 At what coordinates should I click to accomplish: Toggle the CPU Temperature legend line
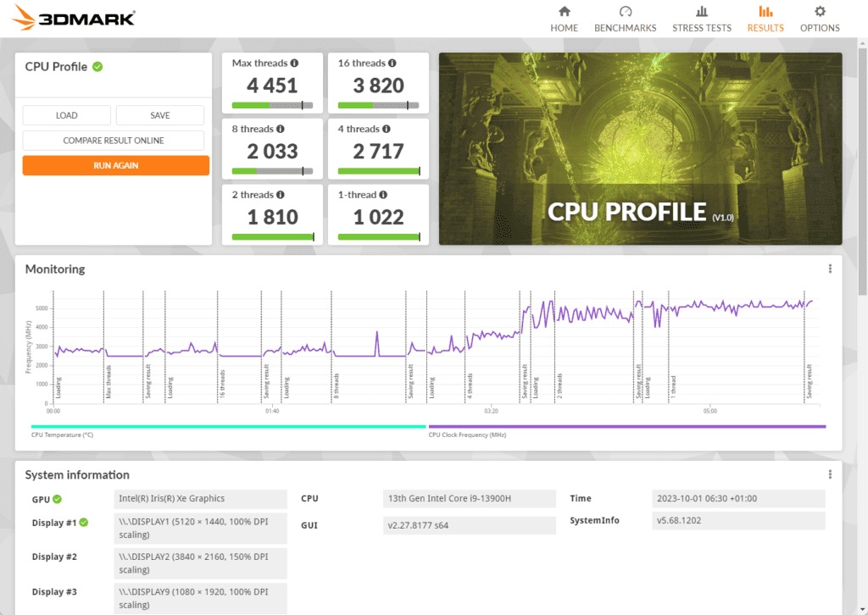[x=228, y=428]
